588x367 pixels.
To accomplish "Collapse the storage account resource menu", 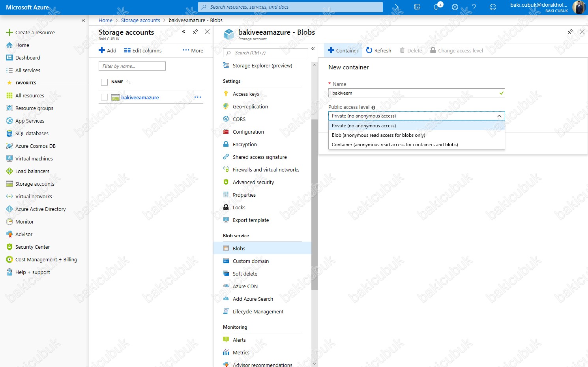I will tap(313, 49).
